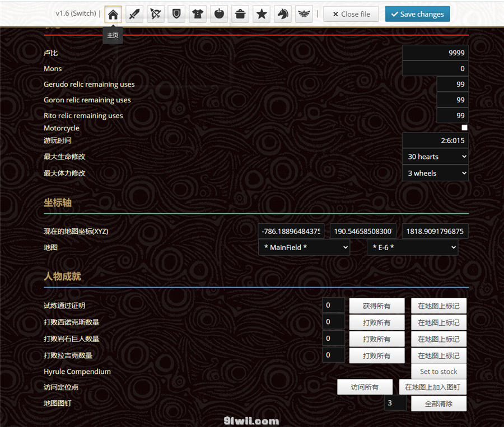
Task: Click the 现在的地图坐标(XYZ) label
Action: coord(76,232)
